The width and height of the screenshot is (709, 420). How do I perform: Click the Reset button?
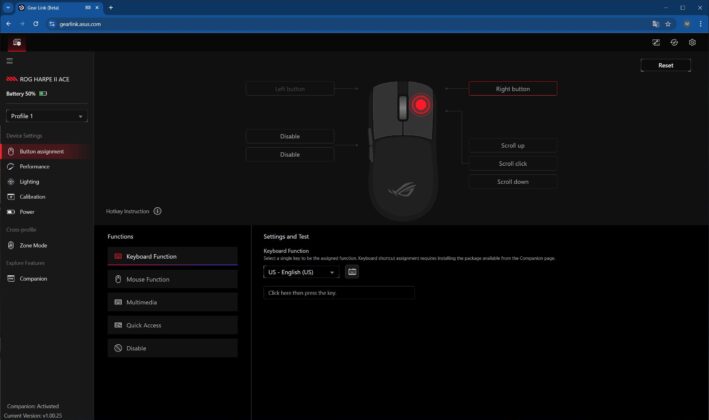[x=666, y=66]
